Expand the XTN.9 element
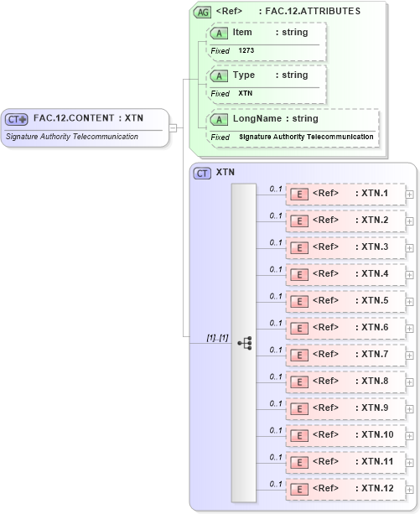 (x=409, y=409)
